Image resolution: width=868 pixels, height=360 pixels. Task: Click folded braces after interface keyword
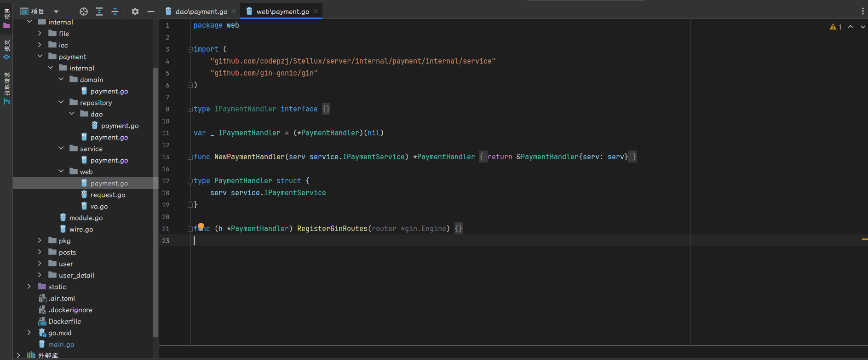[x=326, y=109]
